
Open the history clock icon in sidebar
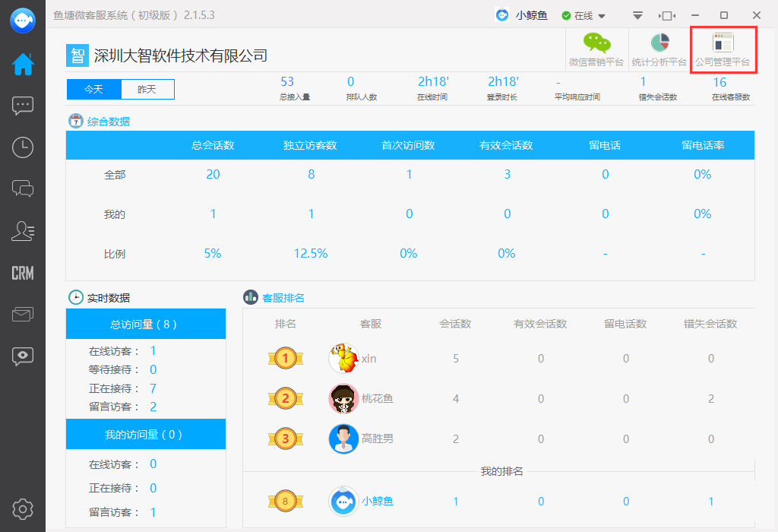coord(22,147)
